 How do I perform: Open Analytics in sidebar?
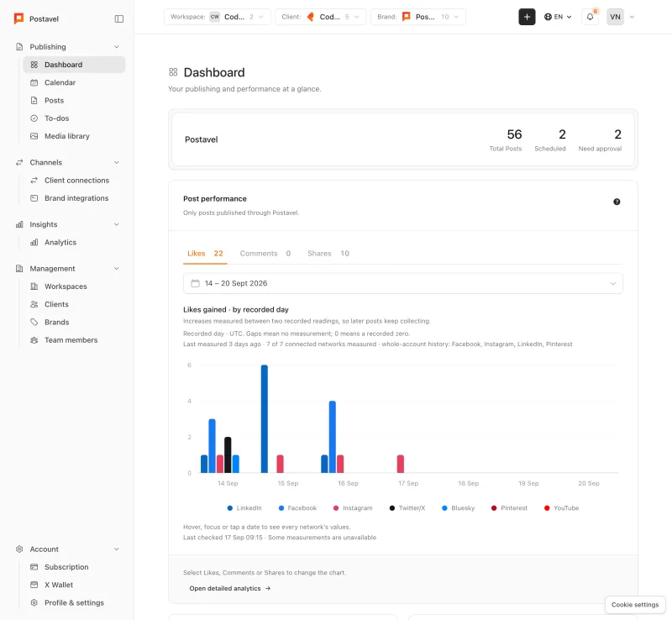coord(74,242)
